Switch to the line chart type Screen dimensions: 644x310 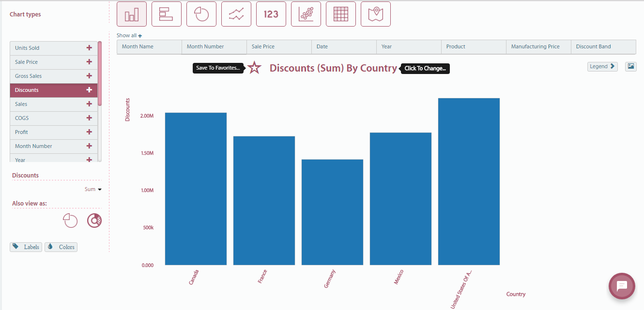[236, 14]
